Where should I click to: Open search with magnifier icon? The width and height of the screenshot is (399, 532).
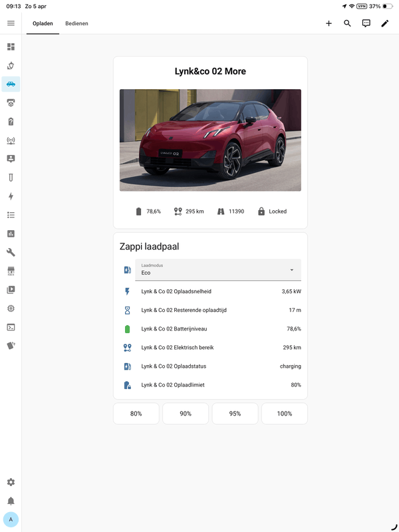[x=347, y=23]
